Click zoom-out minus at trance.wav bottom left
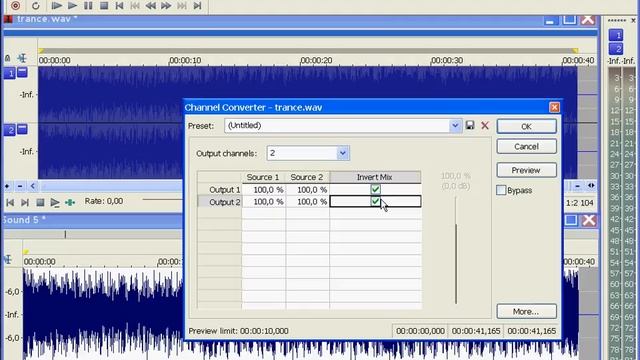Image resolution: width=640 pixels, height=360 pixels. [x=20, y=186]
